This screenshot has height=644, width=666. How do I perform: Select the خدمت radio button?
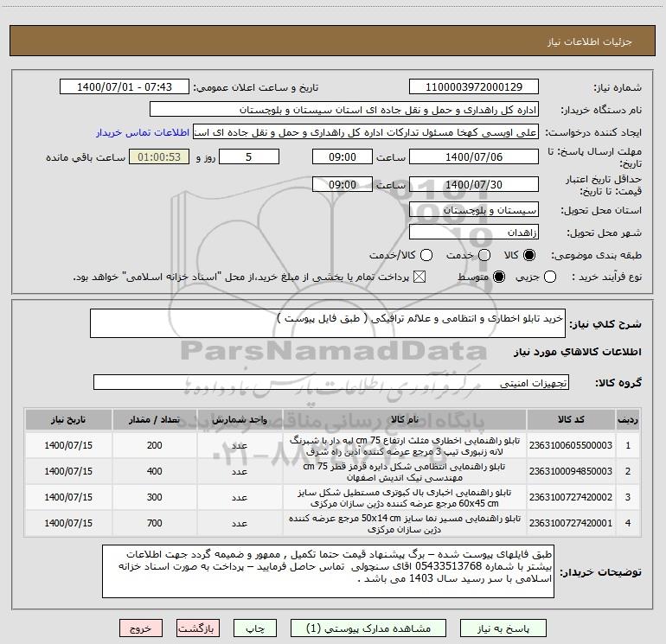tap(484, 255)
